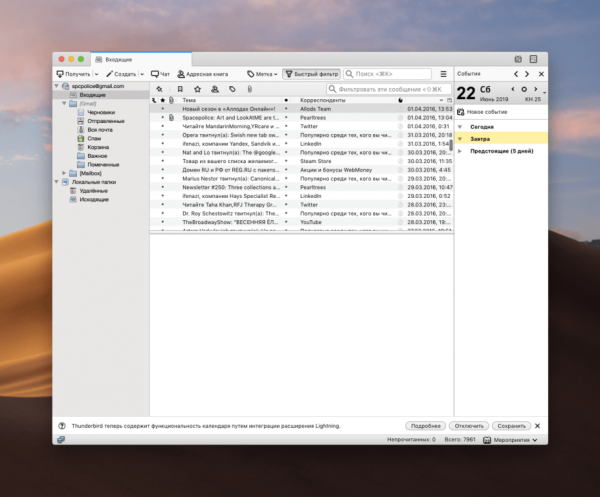This screenshot has height=497, width=600.
Task: Collapse Локальные папки tree
Action: pyautogui.click(x=57, y=182)
